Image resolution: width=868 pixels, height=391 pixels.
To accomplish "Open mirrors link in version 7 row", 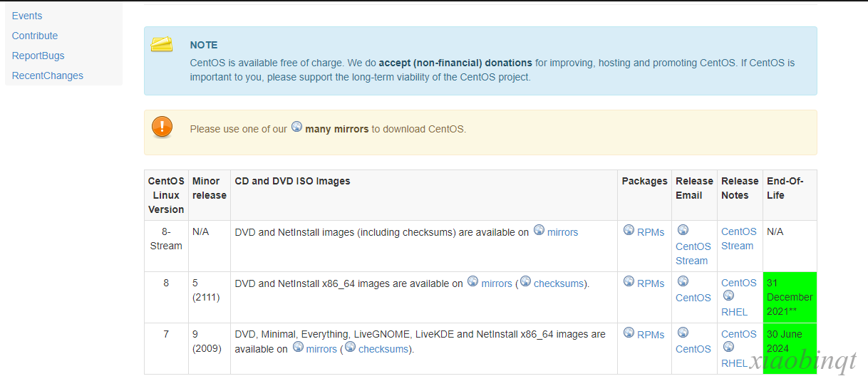I will (x=321, y=349).
